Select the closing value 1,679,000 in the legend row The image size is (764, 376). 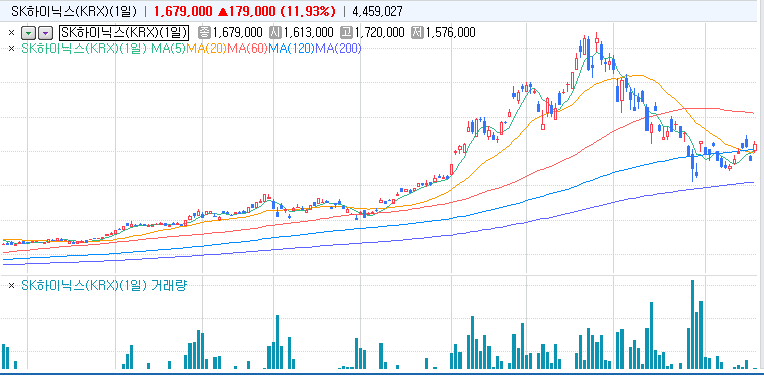[238, 33]
